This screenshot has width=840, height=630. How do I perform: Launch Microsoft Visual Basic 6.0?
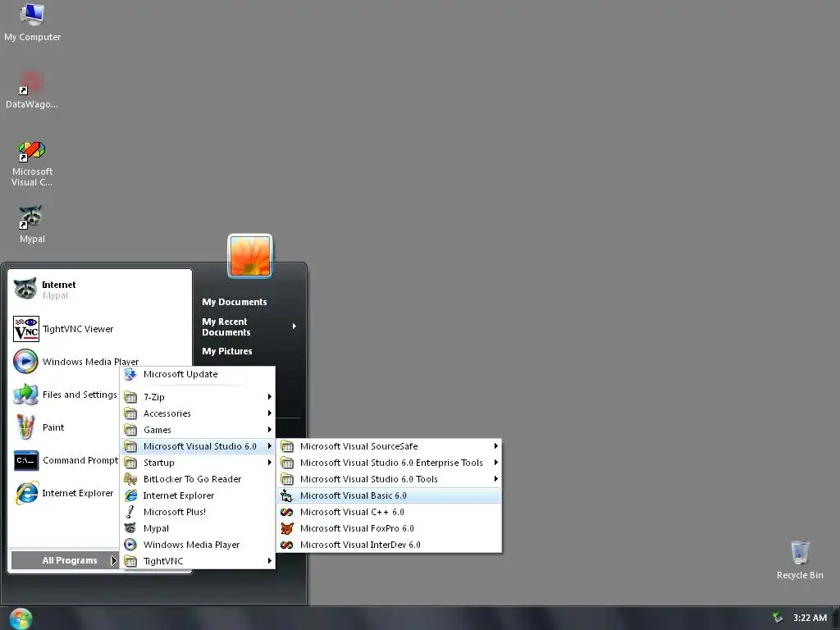click(x=390, y=495)
